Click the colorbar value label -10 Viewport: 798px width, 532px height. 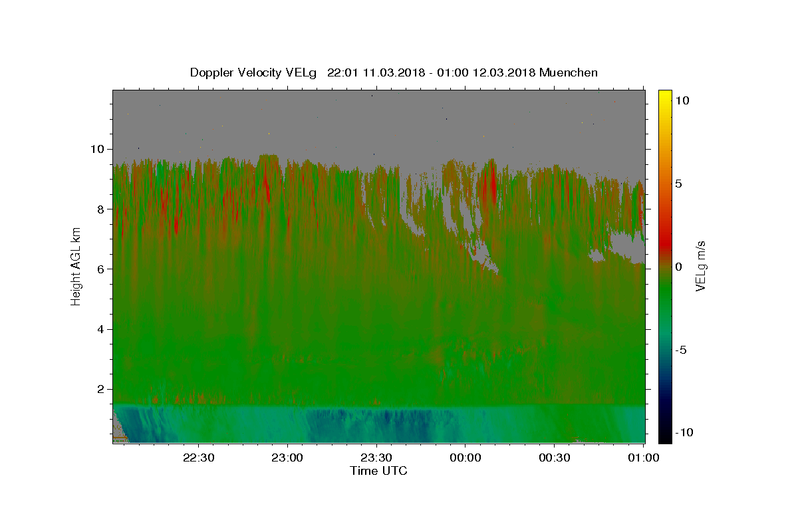click(684, 433)
